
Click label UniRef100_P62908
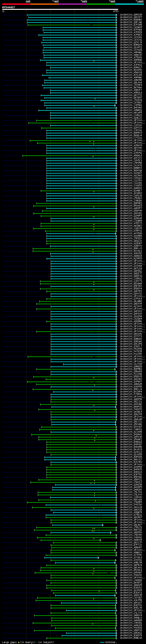click(x=131, y=349)
